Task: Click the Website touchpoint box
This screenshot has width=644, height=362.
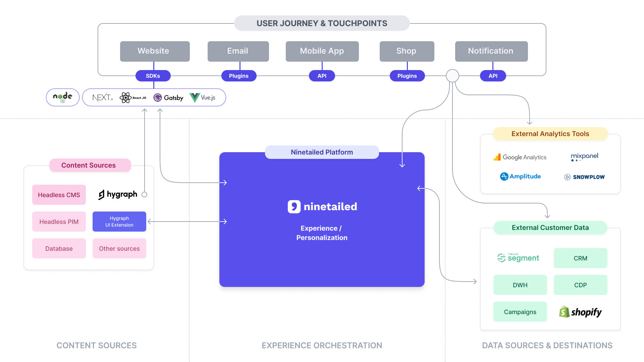Action: [x=155, y=51]
